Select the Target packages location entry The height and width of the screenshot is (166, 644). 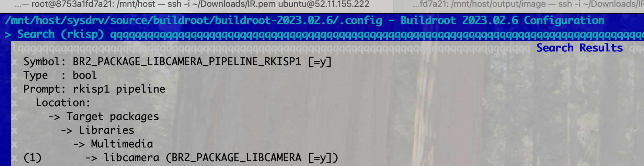point(113,117)
